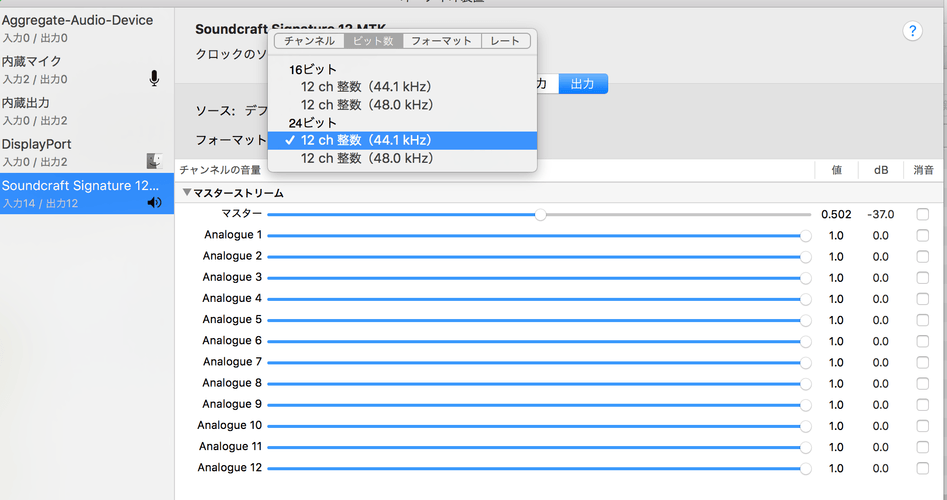Screen dimensions: 947x500
Task: Adjust the マスター volume slider
Action: pos(541,214)
